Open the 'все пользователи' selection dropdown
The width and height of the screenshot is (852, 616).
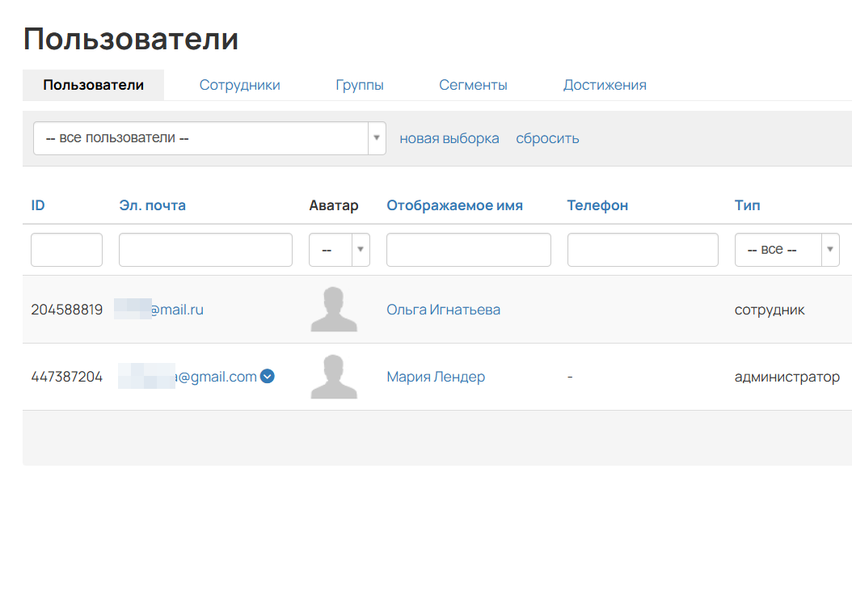pos(209,138)
